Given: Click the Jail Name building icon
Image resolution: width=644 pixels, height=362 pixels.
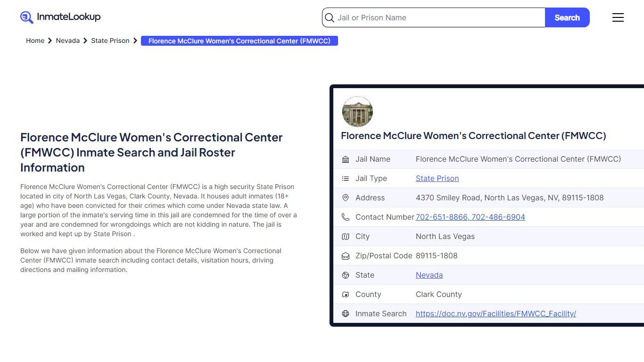Looking at the screenshot, I should coord(346,159).
